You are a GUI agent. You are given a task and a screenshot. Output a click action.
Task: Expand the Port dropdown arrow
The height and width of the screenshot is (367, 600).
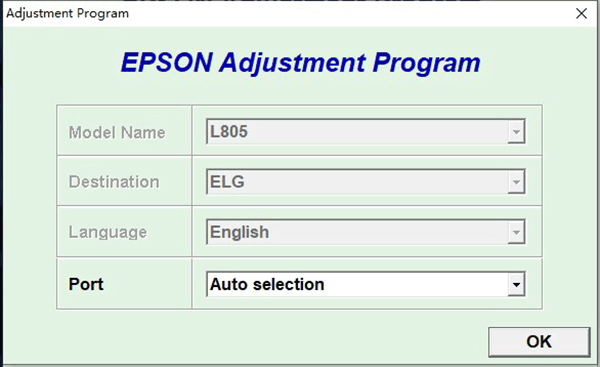(x=516, y=284)
